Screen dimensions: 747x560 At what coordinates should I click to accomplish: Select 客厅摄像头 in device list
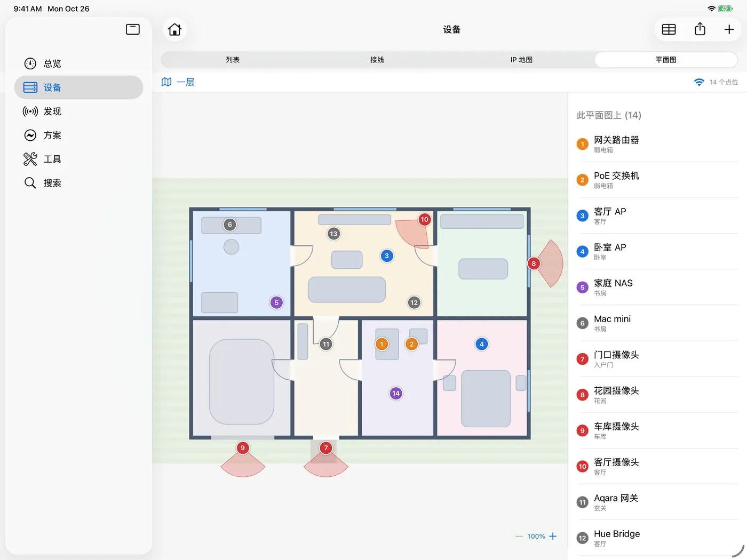657,466
